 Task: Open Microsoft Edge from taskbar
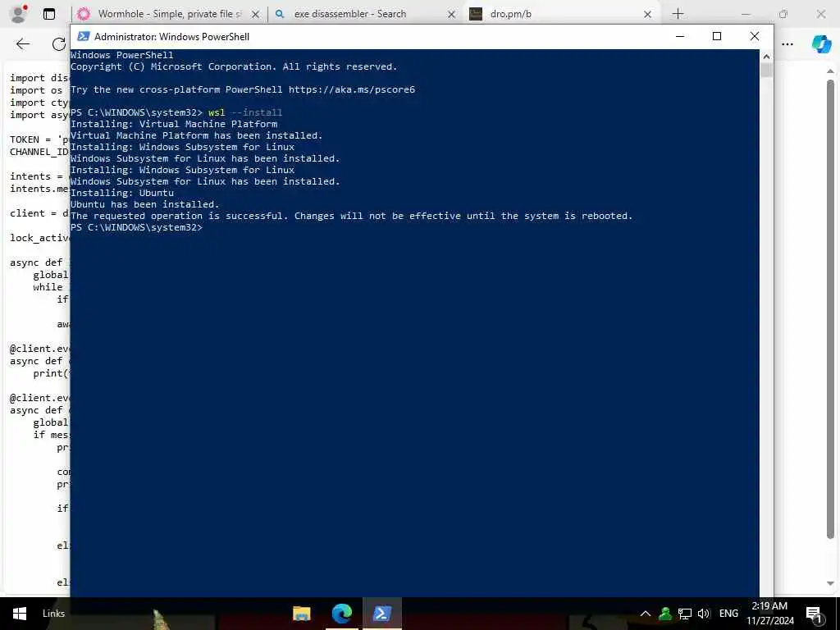tap(342, 614)
